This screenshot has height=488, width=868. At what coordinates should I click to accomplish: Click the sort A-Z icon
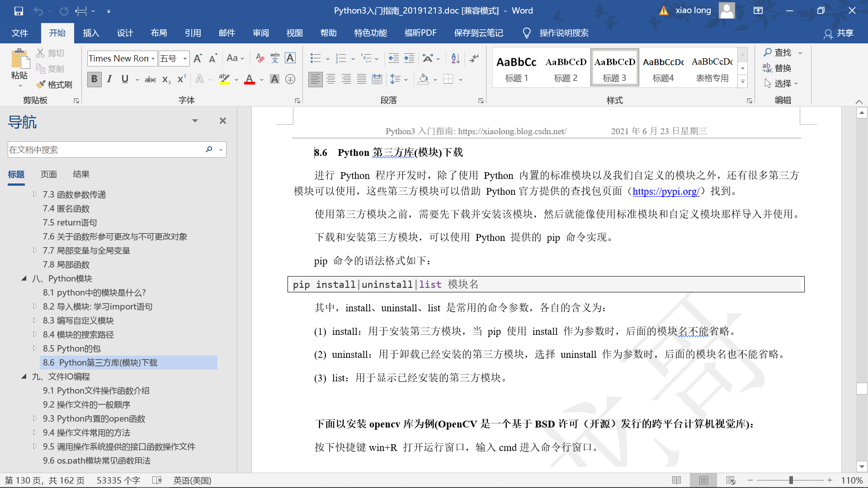point(455,58)
